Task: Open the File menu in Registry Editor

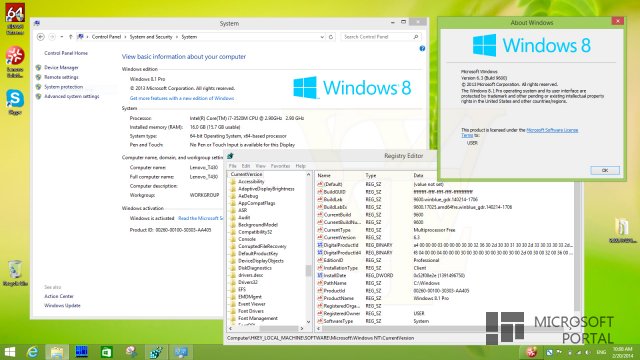Action: (232, 166)
